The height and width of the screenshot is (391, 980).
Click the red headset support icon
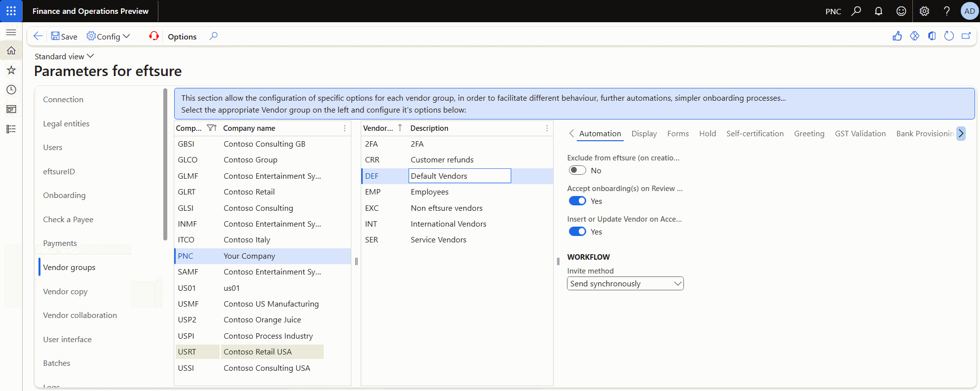[154, 36]
